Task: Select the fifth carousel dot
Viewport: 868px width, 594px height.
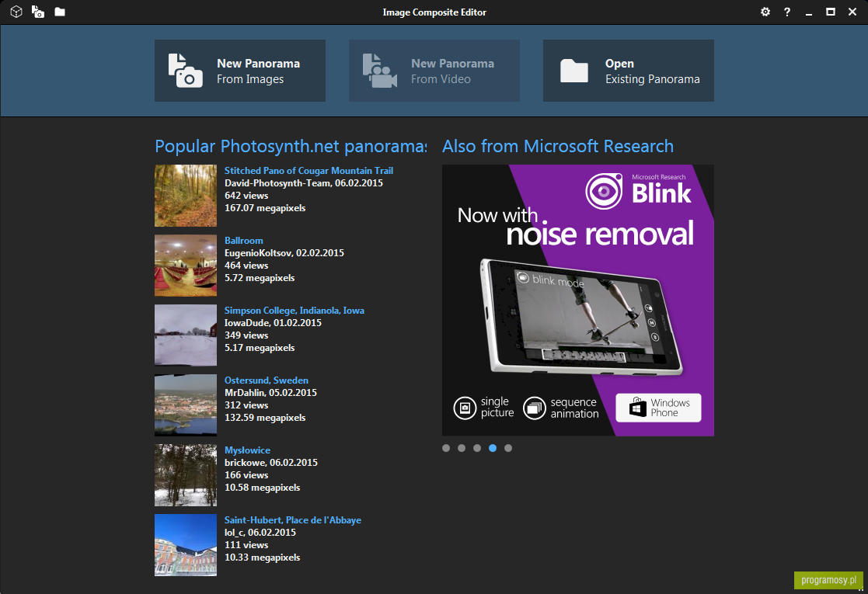Action: point(508,448)
